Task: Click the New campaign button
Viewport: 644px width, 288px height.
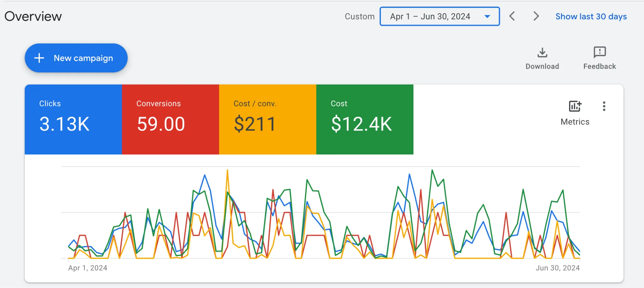Action: [x=76, y=58]
